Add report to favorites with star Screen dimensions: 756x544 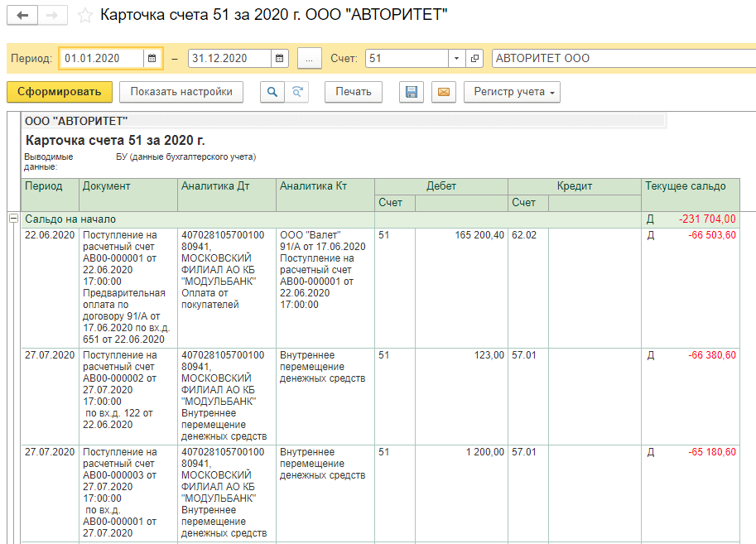click(84, 16)
